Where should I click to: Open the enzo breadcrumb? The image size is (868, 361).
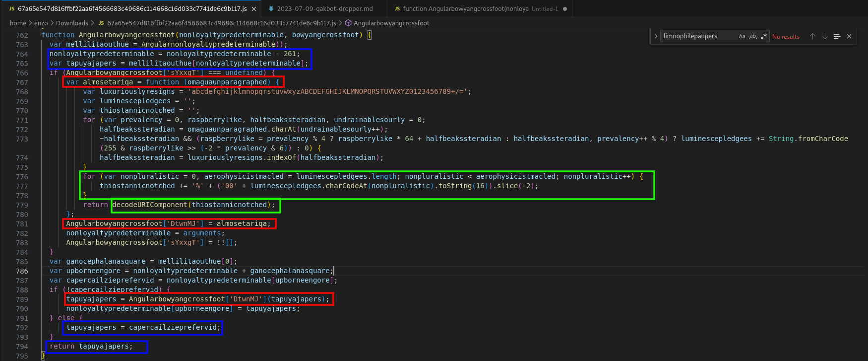click(41, 23)
